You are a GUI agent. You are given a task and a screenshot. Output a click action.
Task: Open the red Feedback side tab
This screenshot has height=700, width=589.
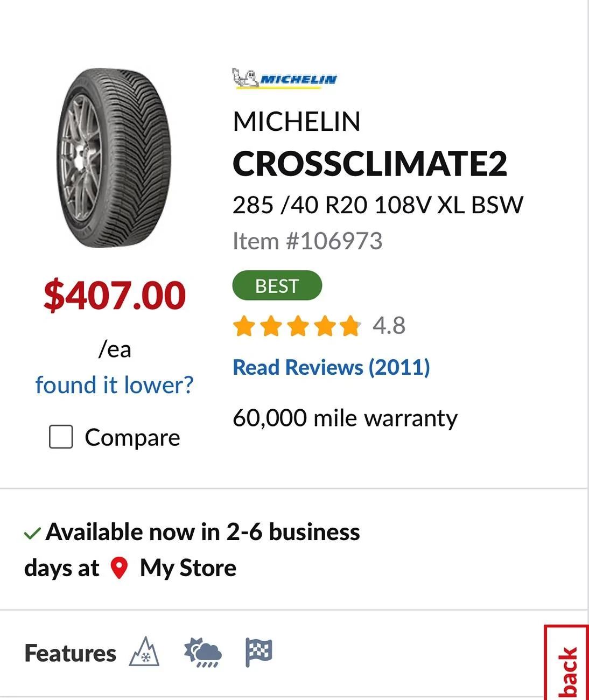[x=566, y=663]
